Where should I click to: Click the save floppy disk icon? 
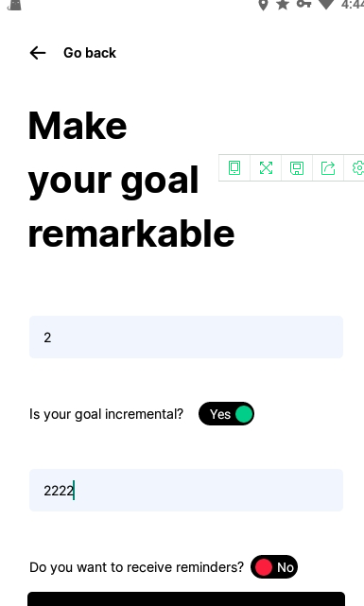297,168
